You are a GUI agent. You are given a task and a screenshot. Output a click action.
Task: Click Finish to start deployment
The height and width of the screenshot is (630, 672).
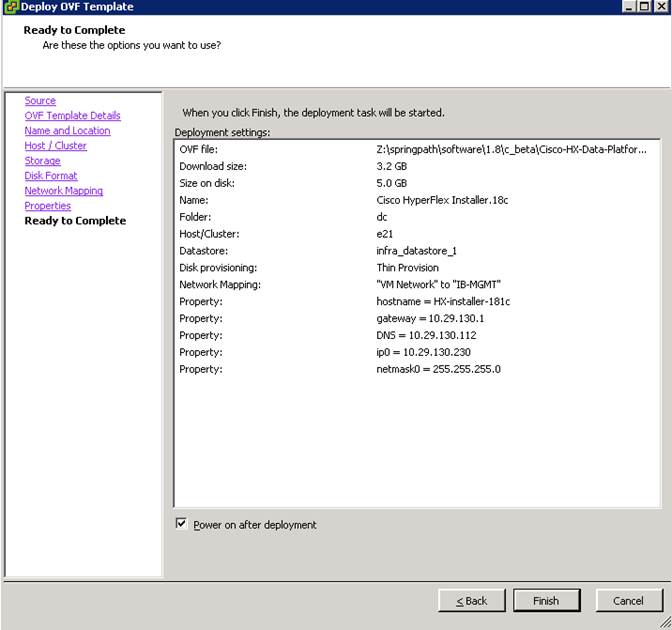(546, 601)
